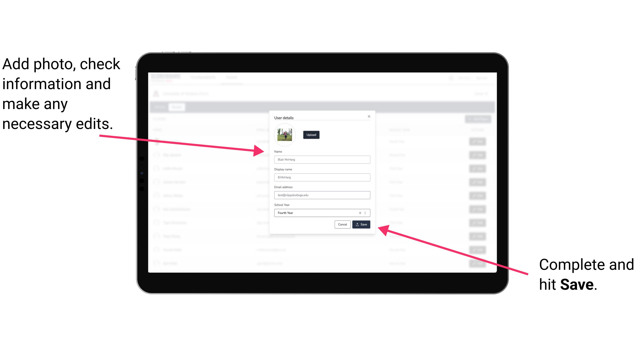Clear the School Year field value
Viewport: 644px width, 346px height.
(360, 213)
